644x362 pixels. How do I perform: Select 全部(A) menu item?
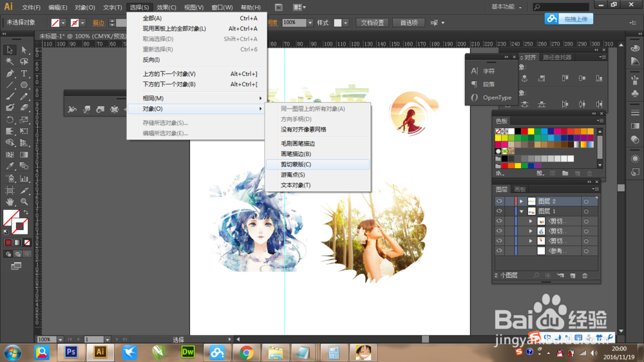point(196,18)
